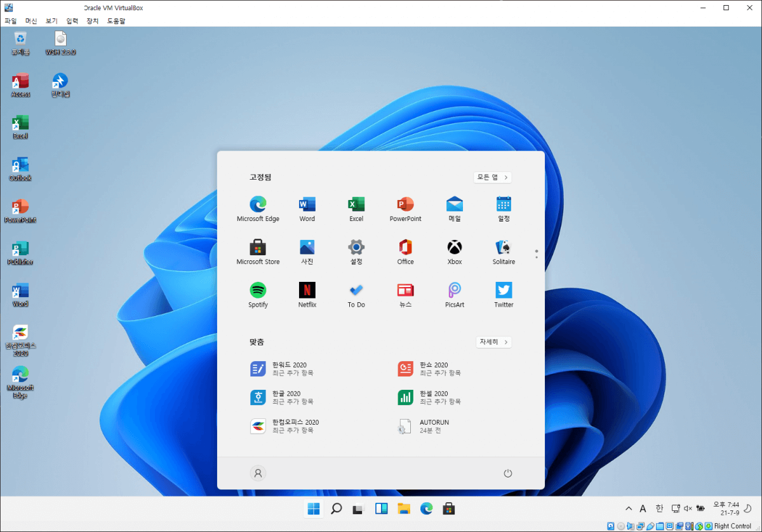Open Microsoft Store pinned tile
The image size is (762, 532).
pos(258,253)
